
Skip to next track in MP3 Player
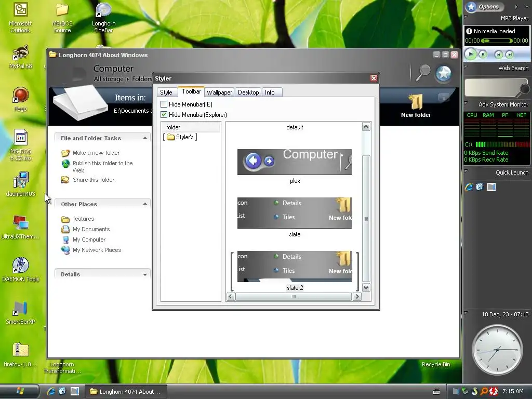click(509, 54)
